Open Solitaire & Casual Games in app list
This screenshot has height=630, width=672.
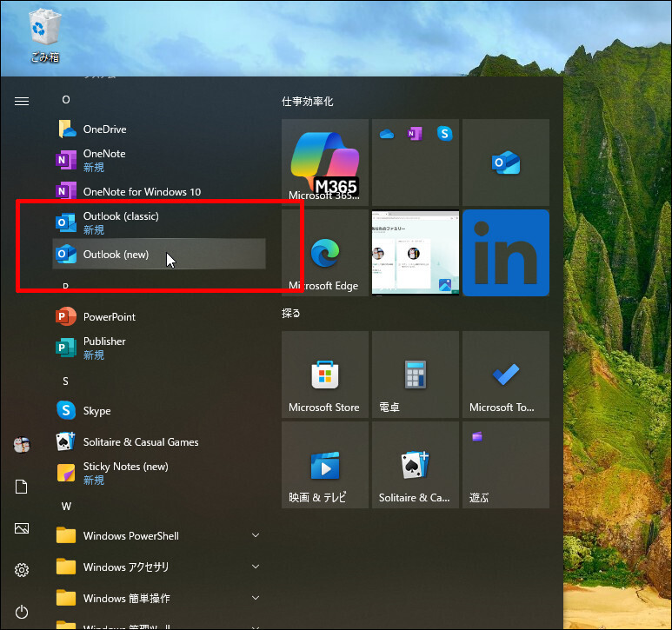pos(159,441)
